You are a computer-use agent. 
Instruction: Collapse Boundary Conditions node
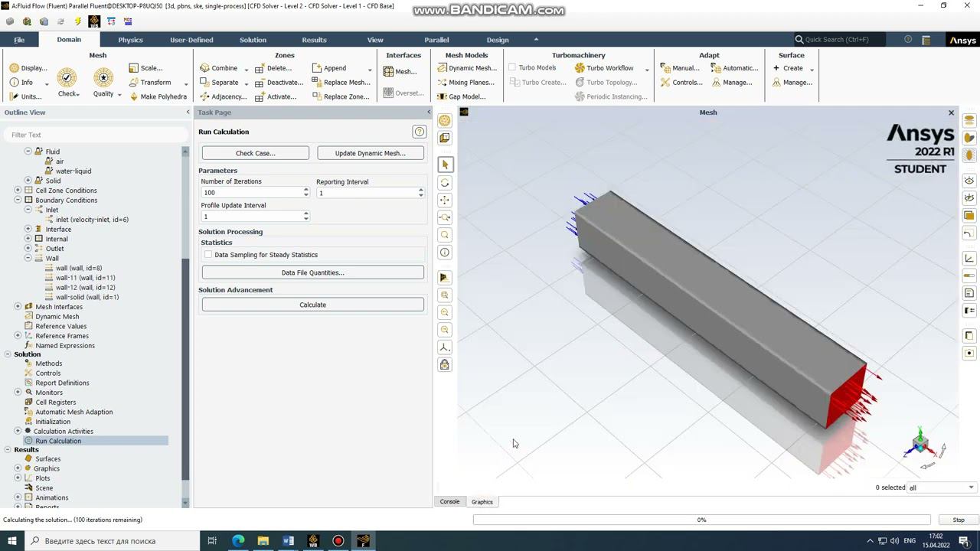[18, 201]
